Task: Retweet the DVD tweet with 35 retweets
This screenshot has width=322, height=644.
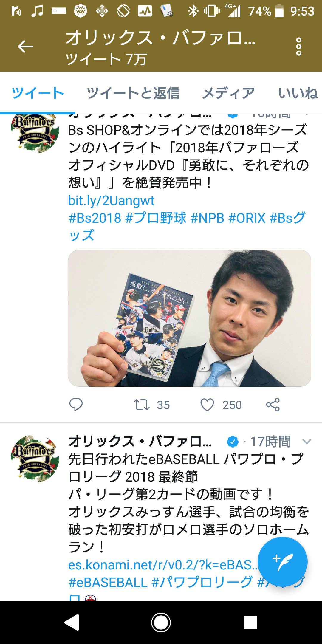Action: 151,405
